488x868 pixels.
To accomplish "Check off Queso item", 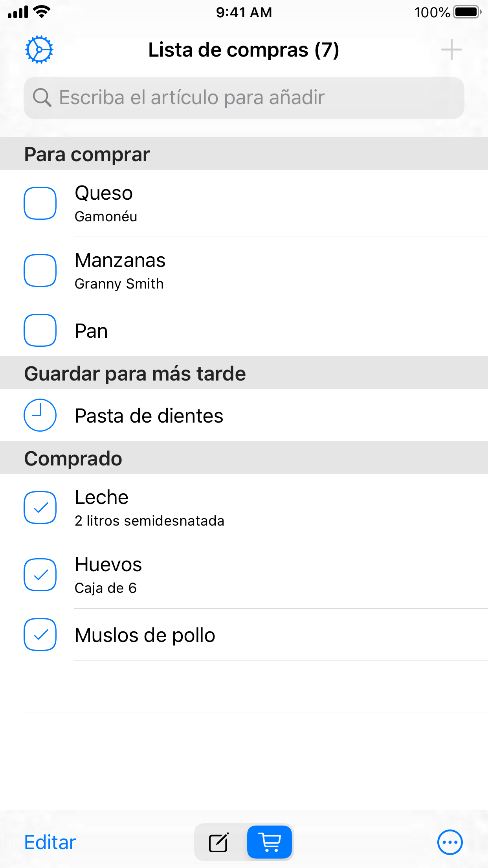I will tap(40, 203).
